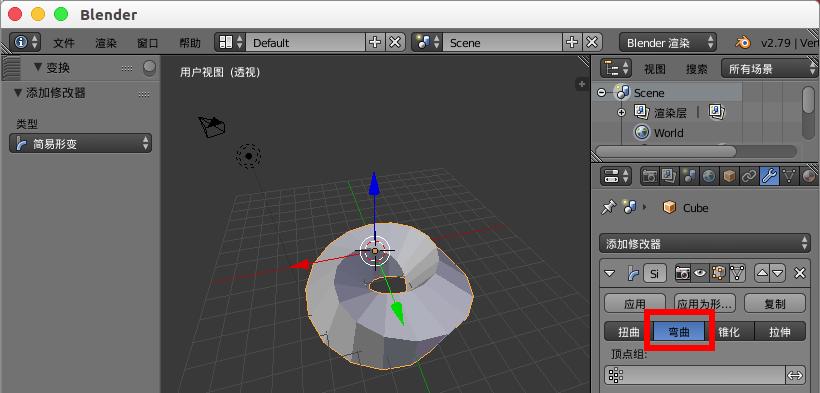The height and width of the screenshot is (393, 820).
Task: Switch to Render properties camera tab
Action: 650,176
